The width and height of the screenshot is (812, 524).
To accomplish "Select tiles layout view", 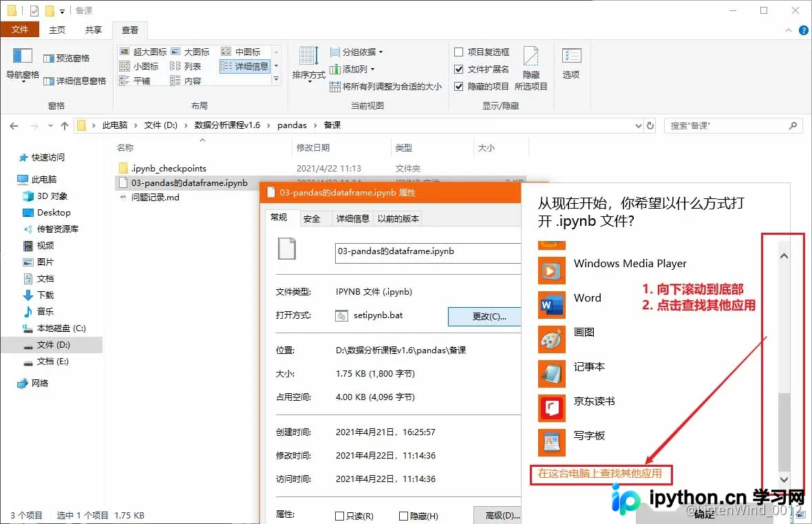I will 135,81.
